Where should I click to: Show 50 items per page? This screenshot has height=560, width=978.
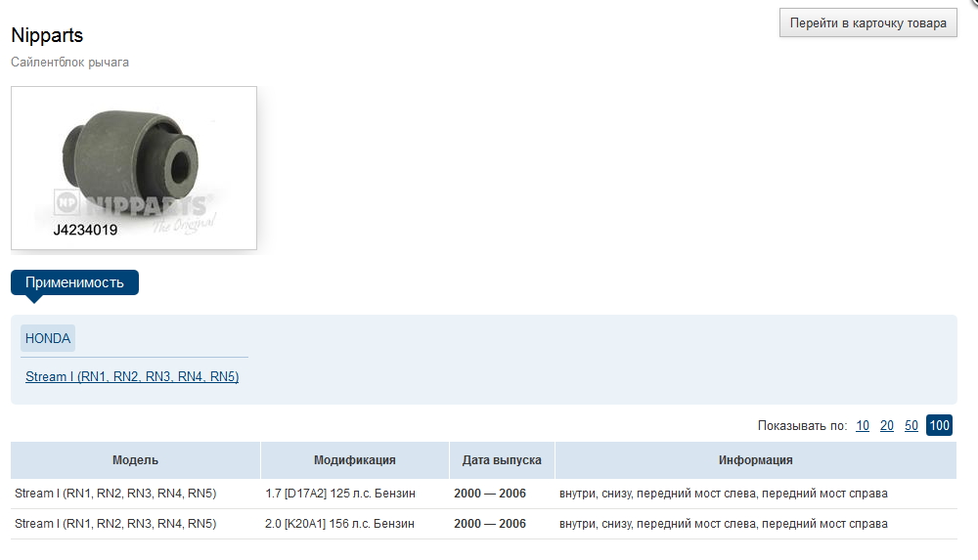(911, 425)
